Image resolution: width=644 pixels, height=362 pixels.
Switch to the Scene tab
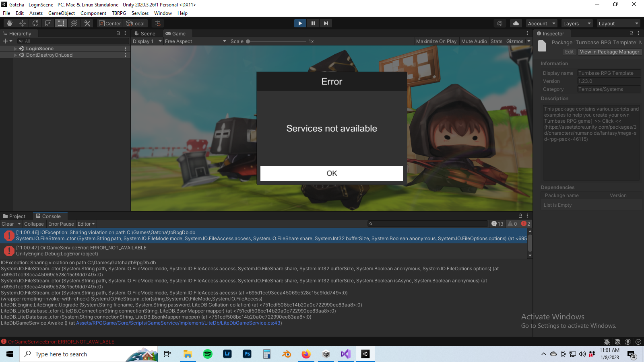pos(147,33)
